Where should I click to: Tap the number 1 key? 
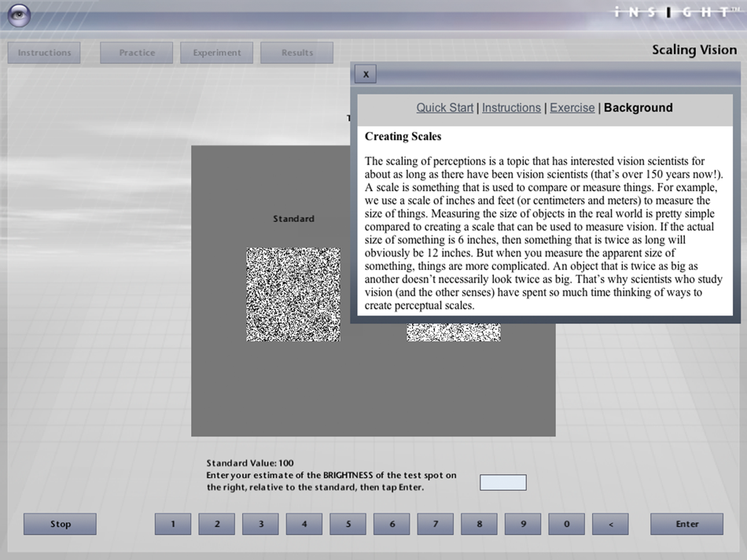[173, 524]
